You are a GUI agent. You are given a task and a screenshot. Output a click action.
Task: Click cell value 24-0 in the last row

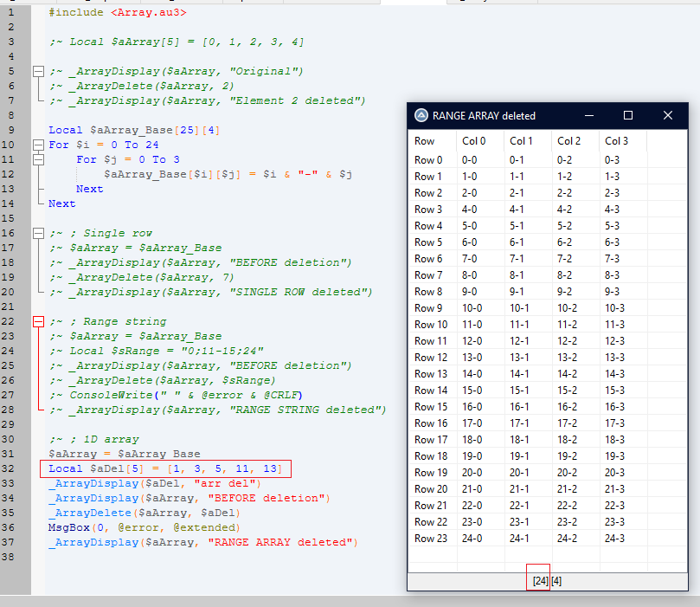click(x=472, y=539)
